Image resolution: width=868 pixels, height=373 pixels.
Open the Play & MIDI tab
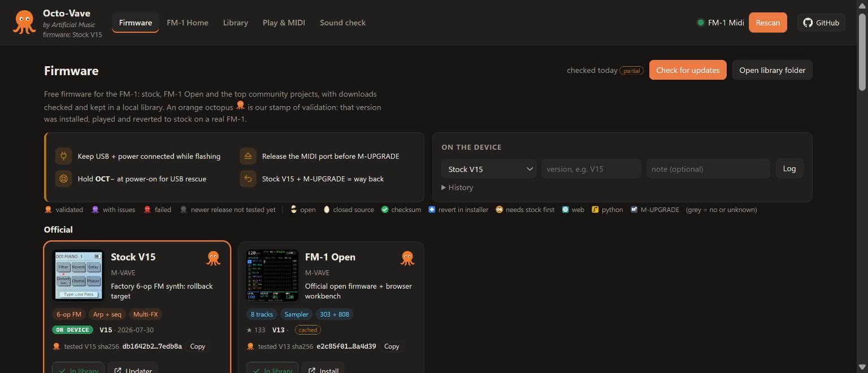(x=284, y=23)
